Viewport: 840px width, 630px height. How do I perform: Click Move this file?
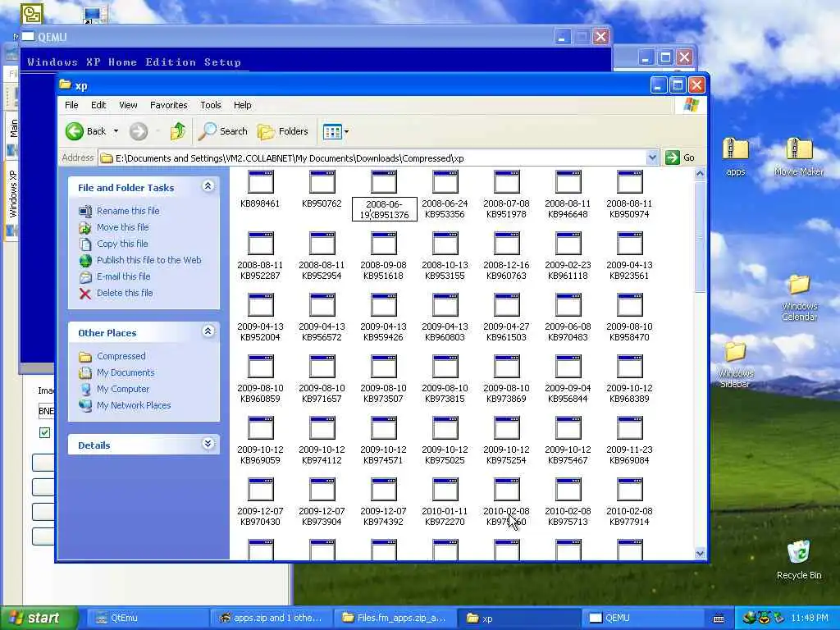tap(123, 227)
